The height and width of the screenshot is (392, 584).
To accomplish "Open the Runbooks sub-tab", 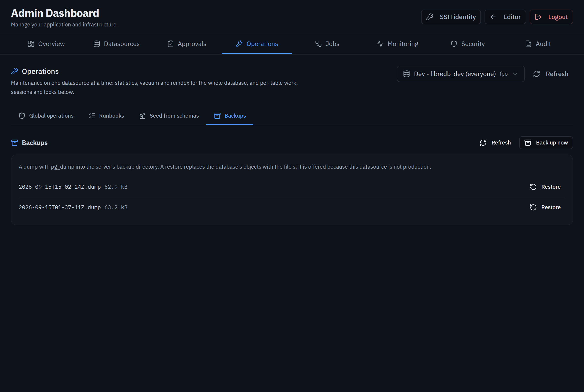I will click(106, 116).
